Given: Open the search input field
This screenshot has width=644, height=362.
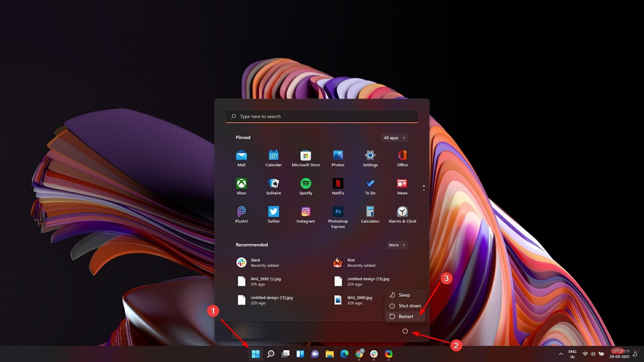Looking at the screenshot, I should click(322, 116).
